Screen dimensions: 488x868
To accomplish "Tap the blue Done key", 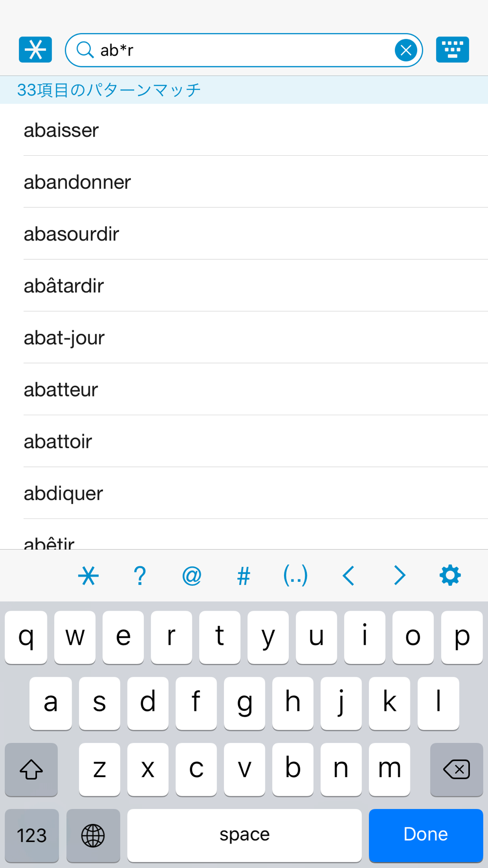I will 426,835.
